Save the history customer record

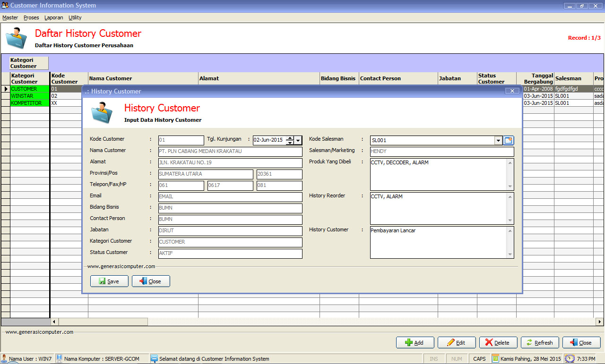[x=109, y=281]
